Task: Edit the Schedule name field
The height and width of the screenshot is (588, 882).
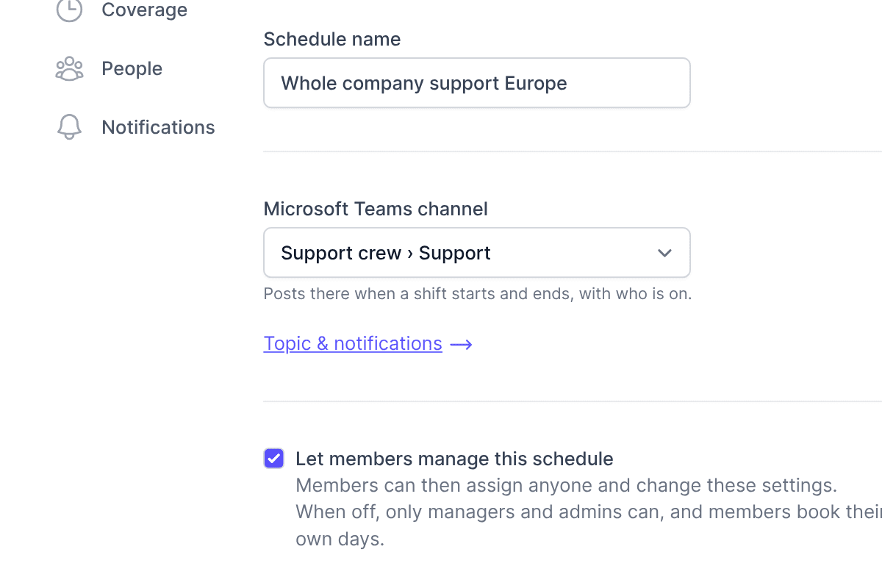Action: click(477, 83)
